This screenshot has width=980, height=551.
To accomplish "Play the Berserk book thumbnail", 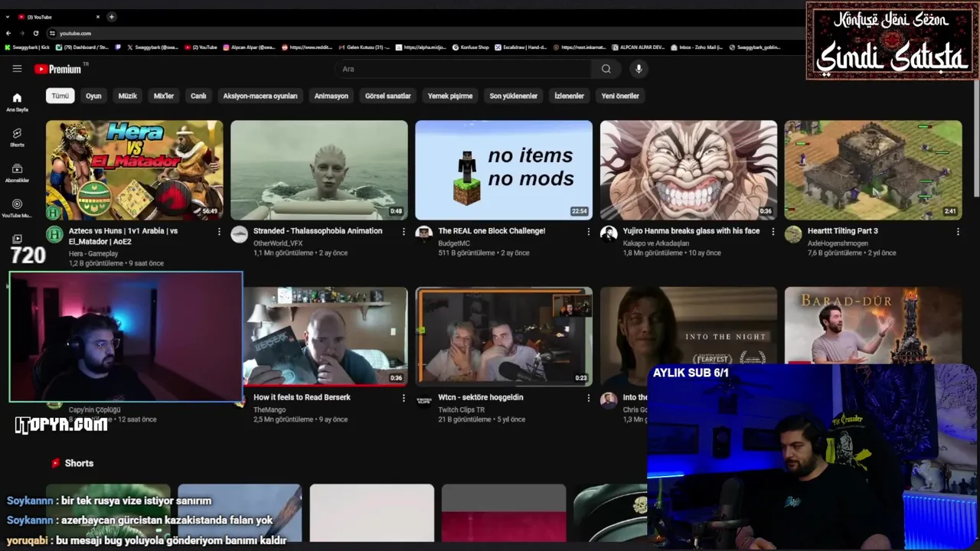I will (325, 337).
